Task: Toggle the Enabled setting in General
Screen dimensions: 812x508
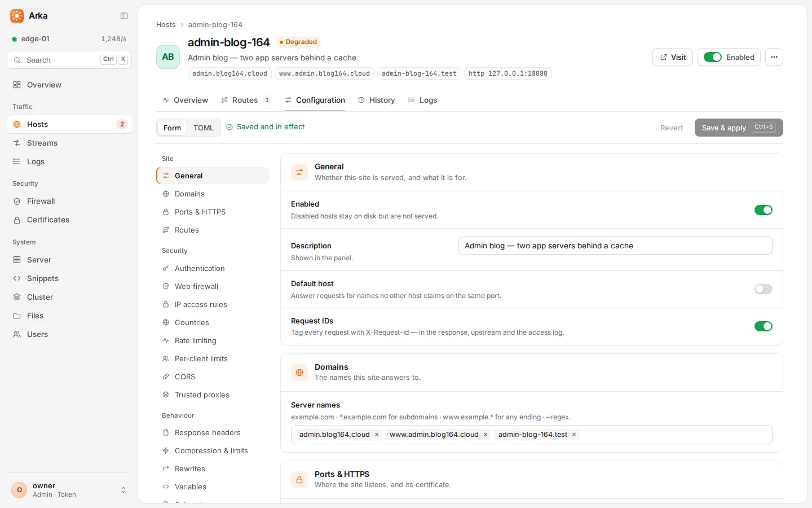Action: [x=764, y=210]
